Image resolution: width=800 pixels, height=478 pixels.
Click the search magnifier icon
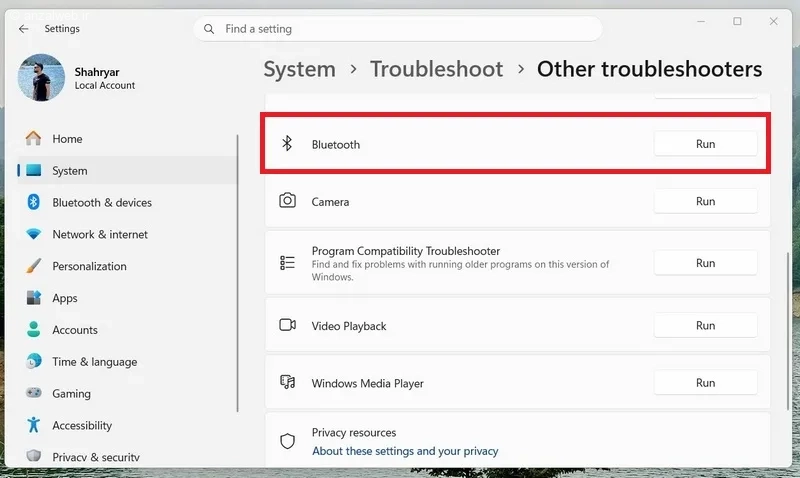coord(209,29)
